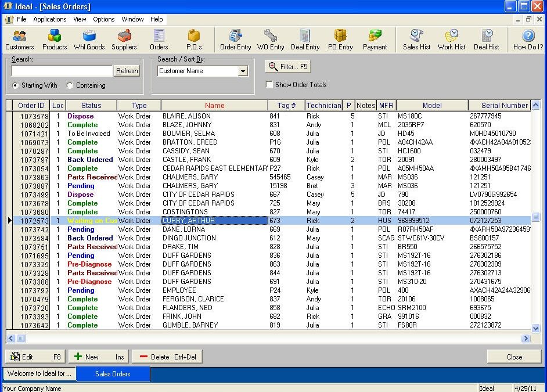The width and height of the screenshot is (547, 392).
Task: Click inside the Search input field
Action: pos(61,70)
